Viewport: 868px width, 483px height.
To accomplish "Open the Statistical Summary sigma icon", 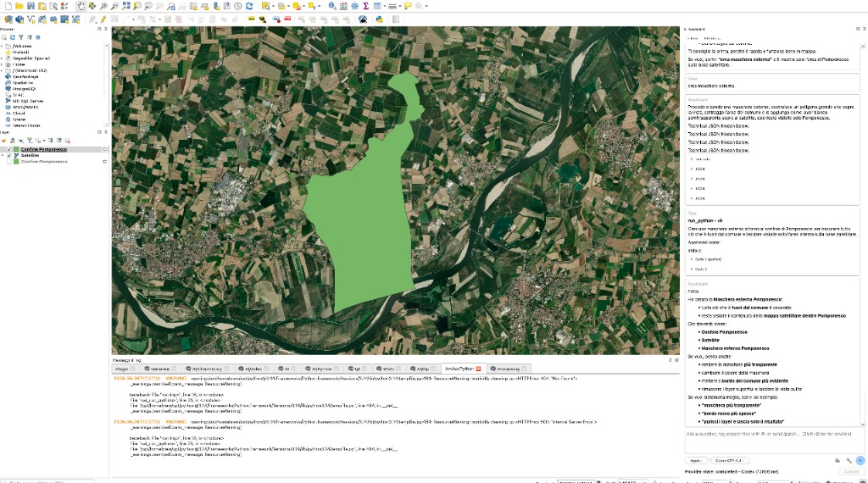I will pyautogui.click(x=366, y=6).
